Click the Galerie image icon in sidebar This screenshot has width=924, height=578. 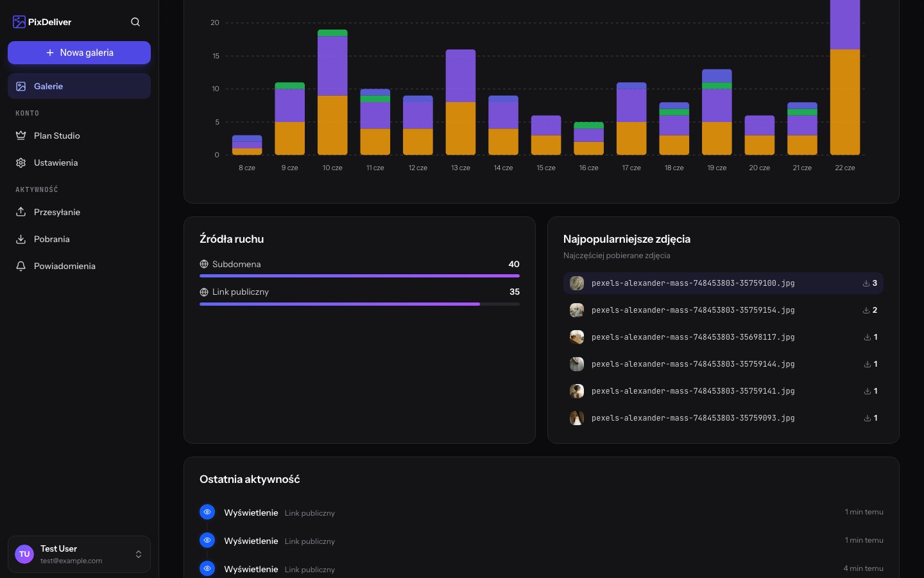[x=21, y=86]
